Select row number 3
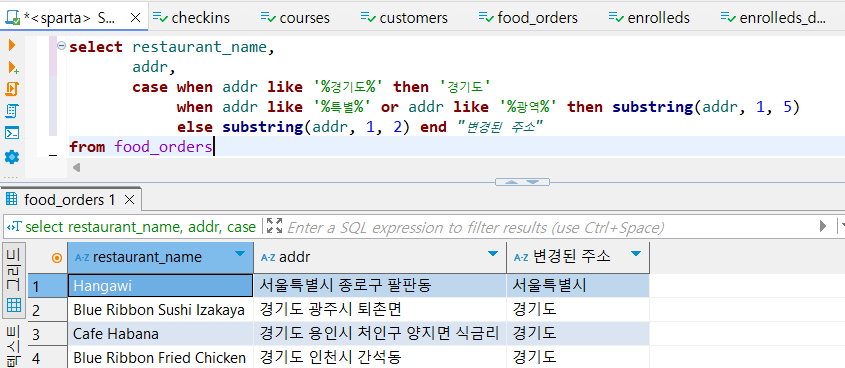Viewport: 845px width, 368px height. 47,334
